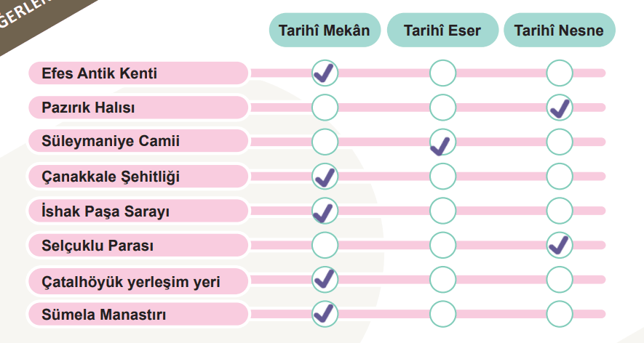The width and height of the screenshot is (644, 343).
Task: Choose Tarihî Eser for Çanakkale Şehitliği
Action: [x=442, y=176]
